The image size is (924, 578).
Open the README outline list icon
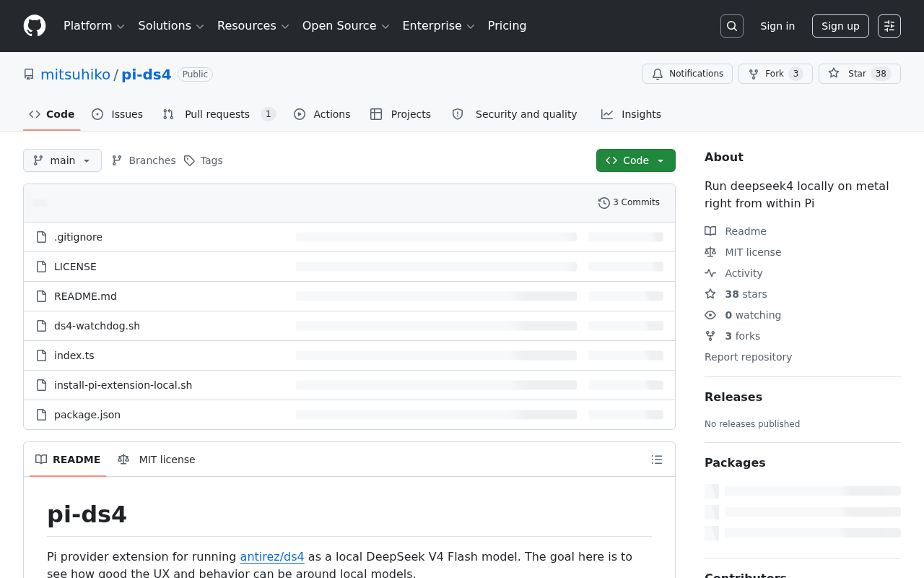point(657,460)
